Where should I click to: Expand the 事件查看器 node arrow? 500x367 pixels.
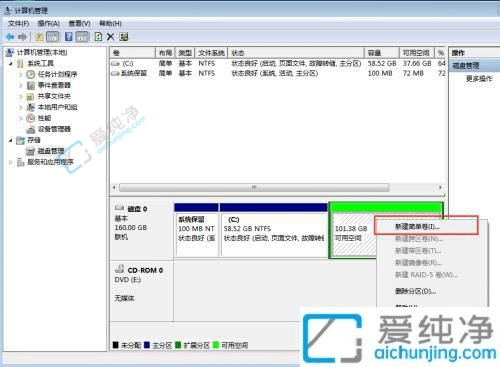tap(21, 85)
